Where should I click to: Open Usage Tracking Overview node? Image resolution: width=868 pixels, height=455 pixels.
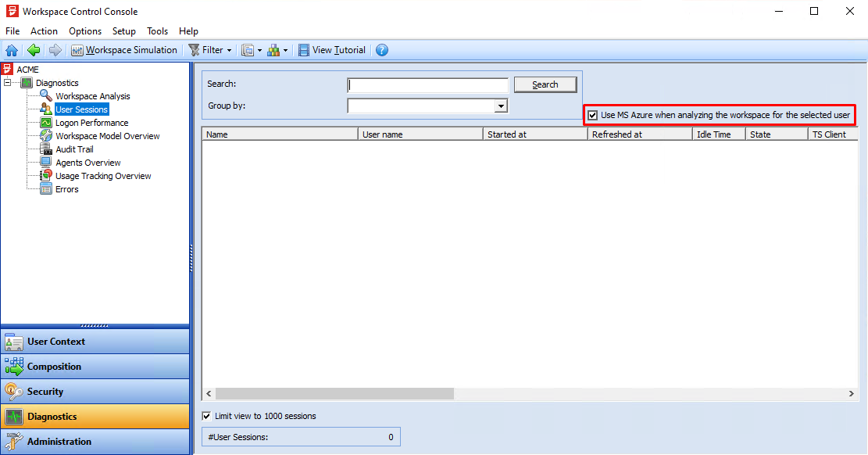point(103,176)
